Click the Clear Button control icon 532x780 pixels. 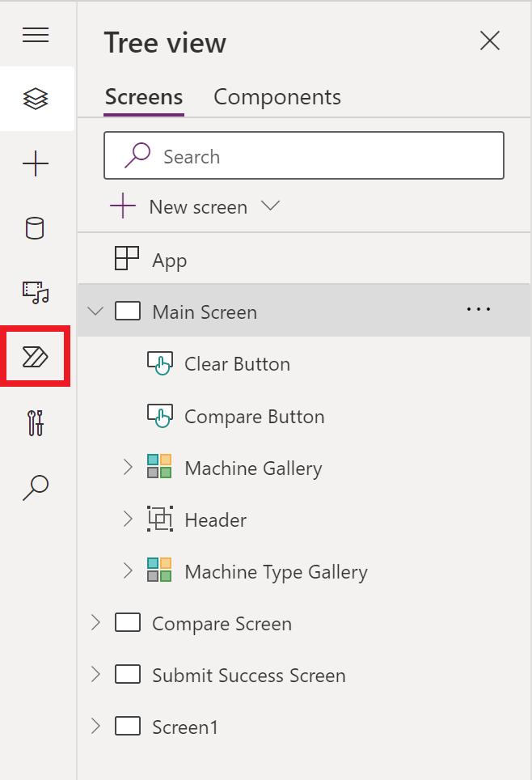coord(160,363)
